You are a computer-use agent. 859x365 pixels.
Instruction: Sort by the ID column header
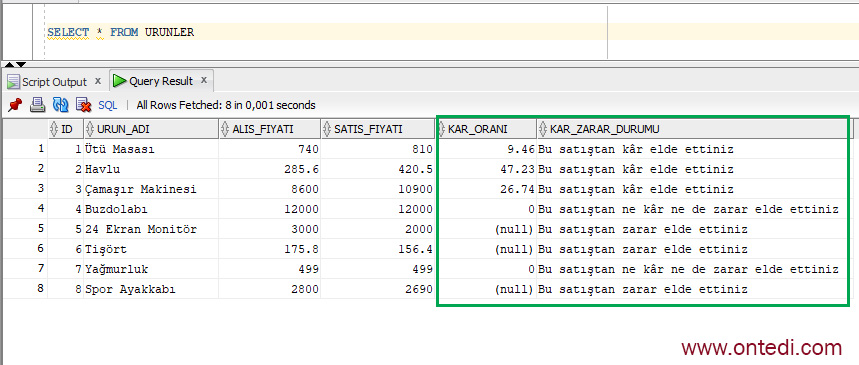[x=66, y=129]
